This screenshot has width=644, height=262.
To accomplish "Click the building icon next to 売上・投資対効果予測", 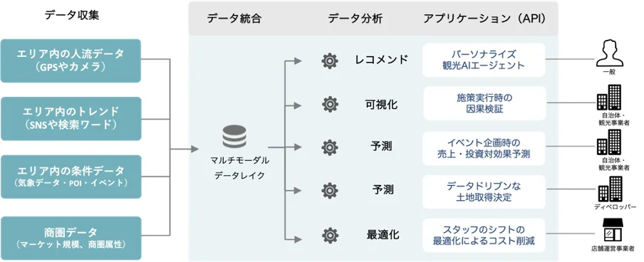I will pos(610,142).
